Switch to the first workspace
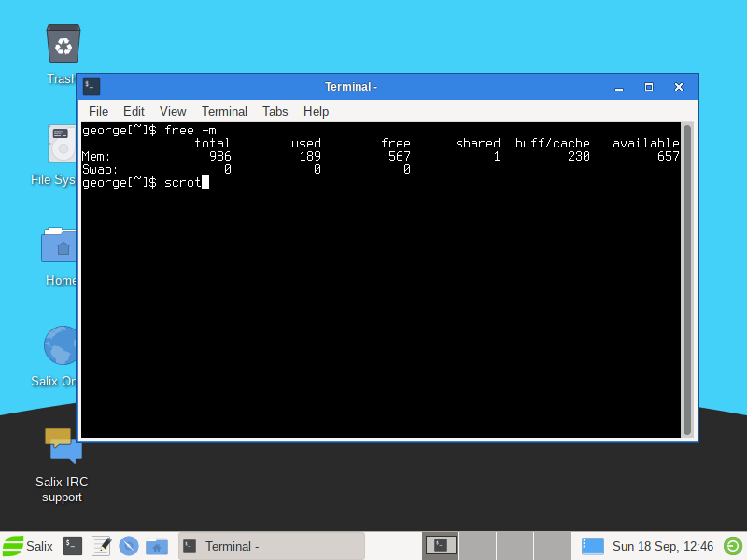747x560 pixels. click(x=441, y=546)
